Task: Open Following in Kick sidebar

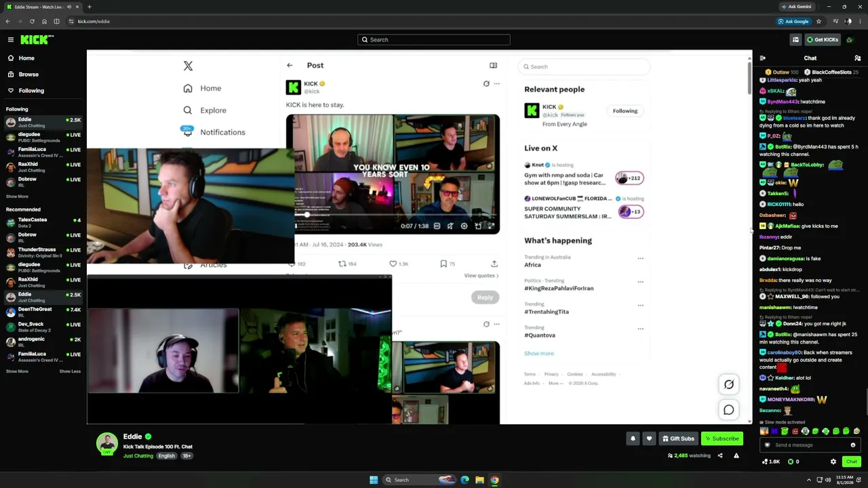Action: click(31, 91)
